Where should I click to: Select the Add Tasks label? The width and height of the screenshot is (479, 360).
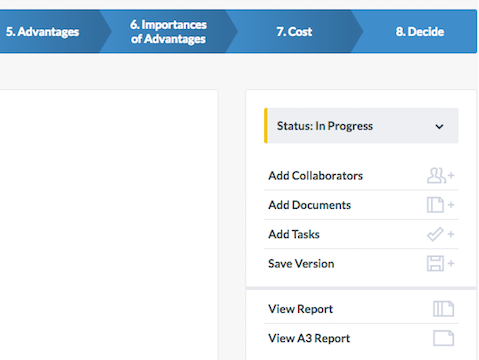coord(294,234)
